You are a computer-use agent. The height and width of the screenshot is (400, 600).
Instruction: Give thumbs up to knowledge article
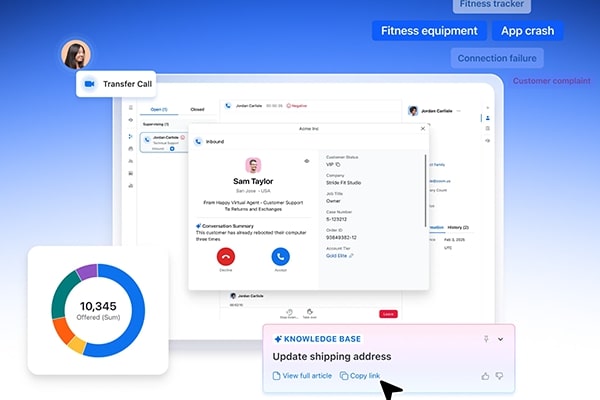pyautogui.click(x=485, y=376)
